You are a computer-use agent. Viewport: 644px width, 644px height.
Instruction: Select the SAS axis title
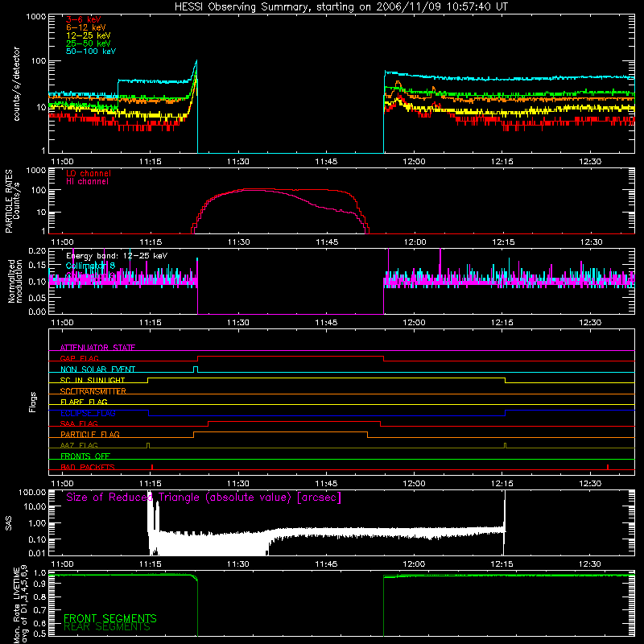tap(9, 523)
